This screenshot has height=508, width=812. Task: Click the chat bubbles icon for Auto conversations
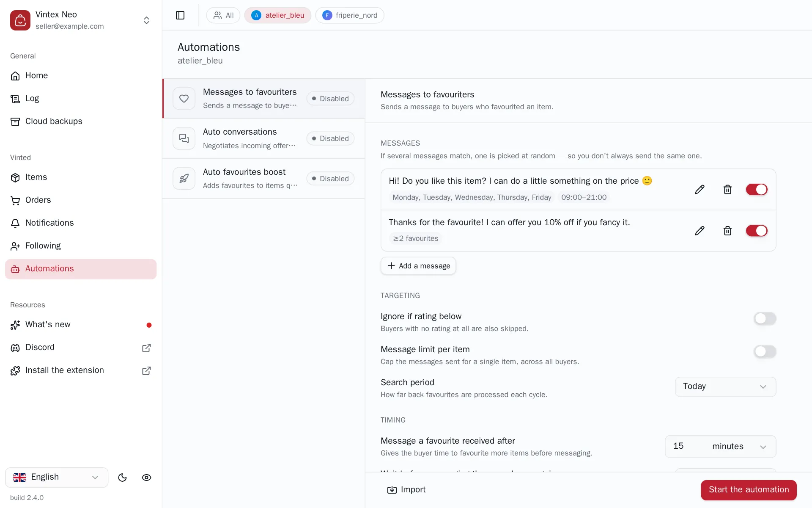tap(184, 138)
